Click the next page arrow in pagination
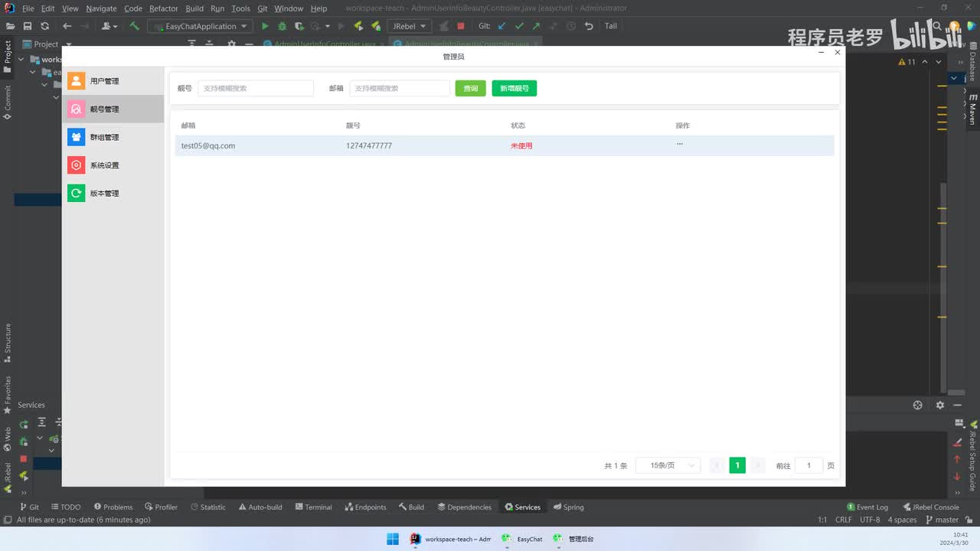Viewport: 980px width, 551px height. [757, 465]
